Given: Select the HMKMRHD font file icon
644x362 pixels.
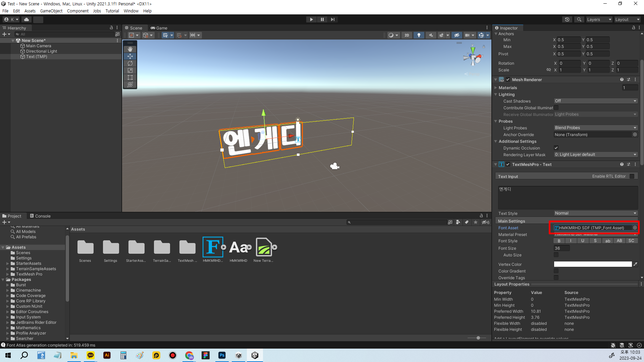Looking at the screenshot, I should click(x=238, y=247).
